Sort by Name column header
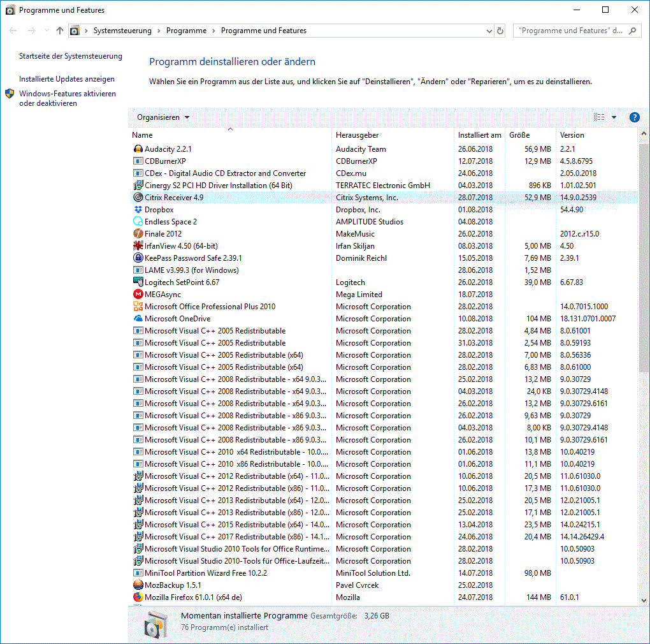650x644 pixels. pyautogui.click(x=229, y=135)
